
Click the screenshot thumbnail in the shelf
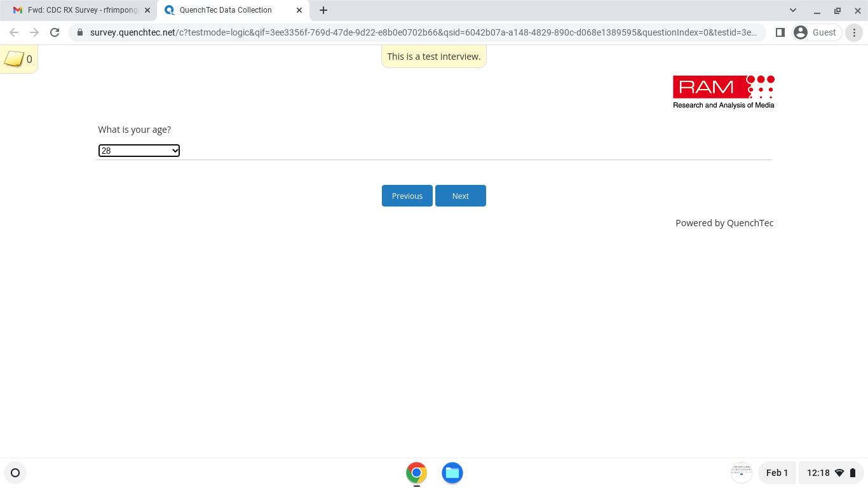(742, 473)
